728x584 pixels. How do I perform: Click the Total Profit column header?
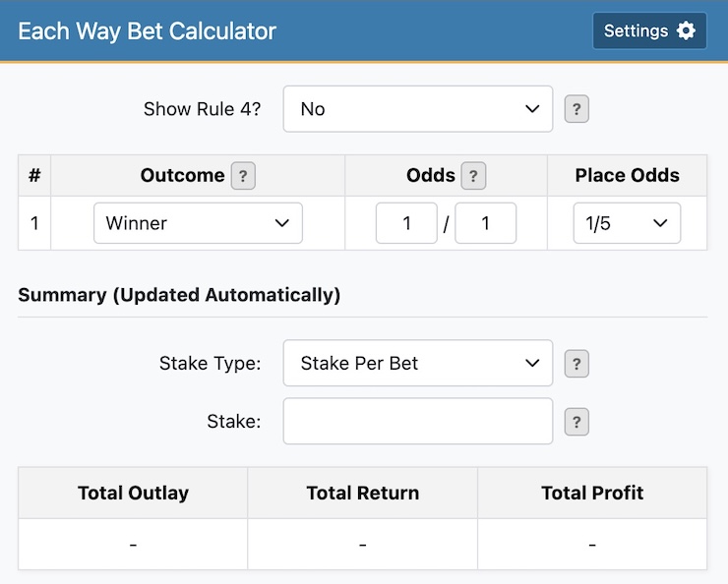[592, 493]
